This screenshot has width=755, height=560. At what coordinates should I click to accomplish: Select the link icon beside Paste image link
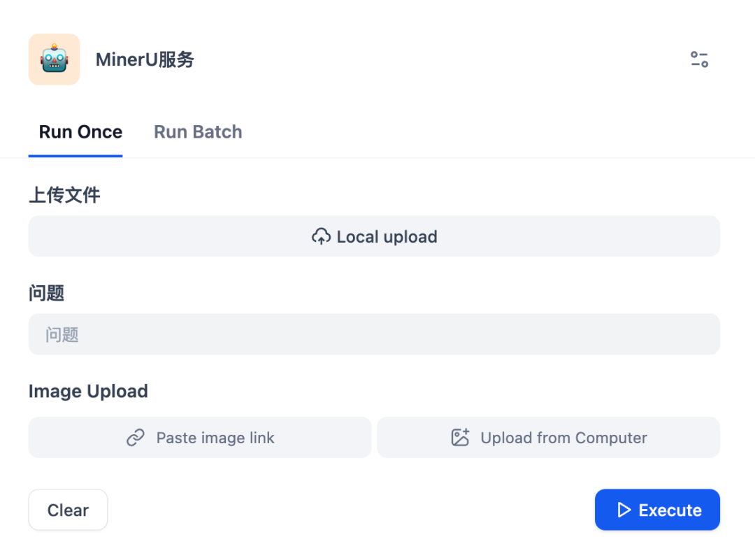[x=136, y=437]
